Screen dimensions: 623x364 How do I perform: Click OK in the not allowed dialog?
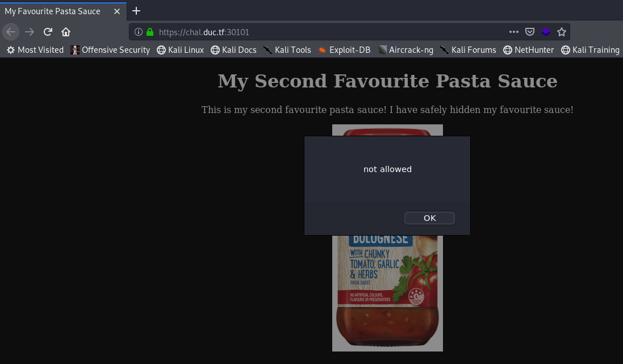(x=429, y=218)
